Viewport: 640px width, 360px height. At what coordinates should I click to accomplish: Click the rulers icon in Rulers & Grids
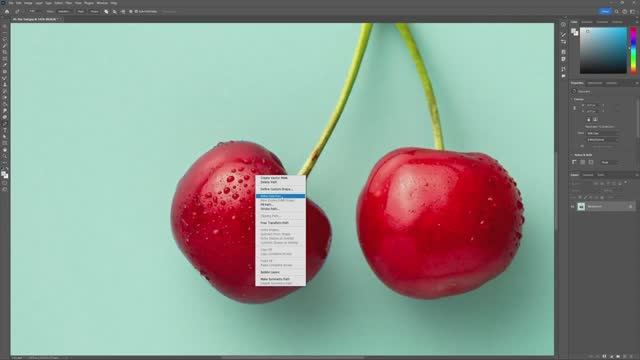573,162
